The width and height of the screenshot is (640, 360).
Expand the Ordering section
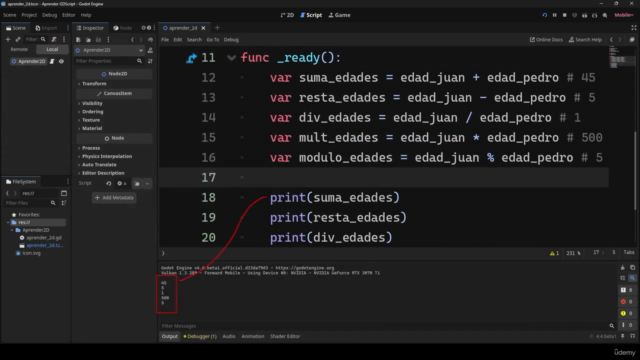tap(93, 111)
